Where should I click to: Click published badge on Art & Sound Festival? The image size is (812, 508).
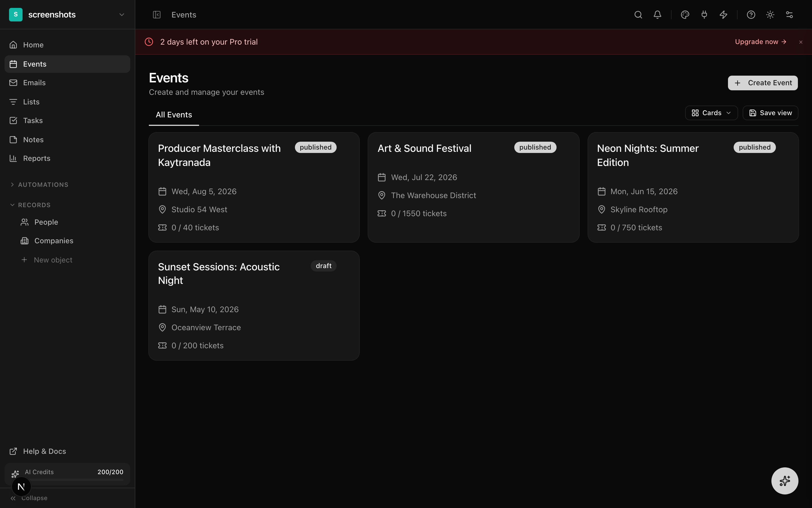(535, 147)
